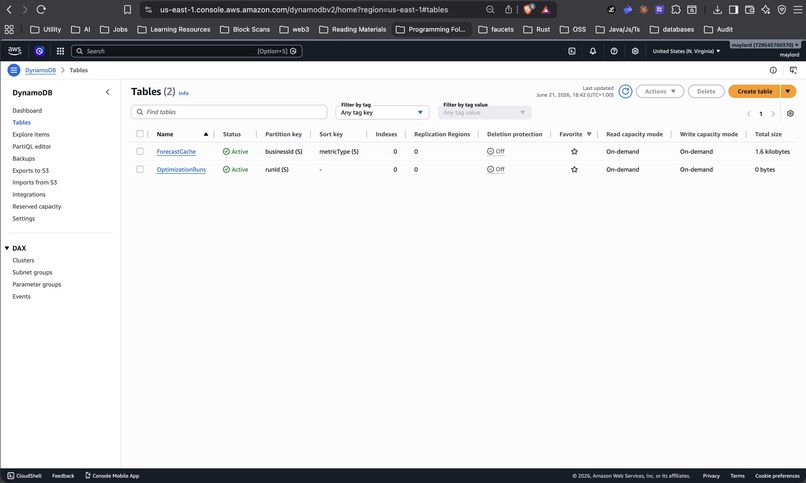
Task: Open the region selector N. Virginia
Action: point(686,51)
